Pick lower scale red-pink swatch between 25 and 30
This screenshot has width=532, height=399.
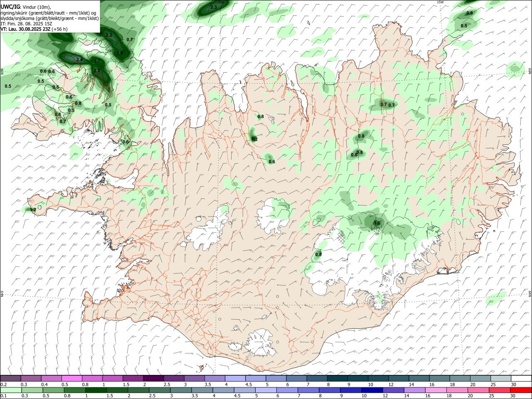[x=499, y=390]
